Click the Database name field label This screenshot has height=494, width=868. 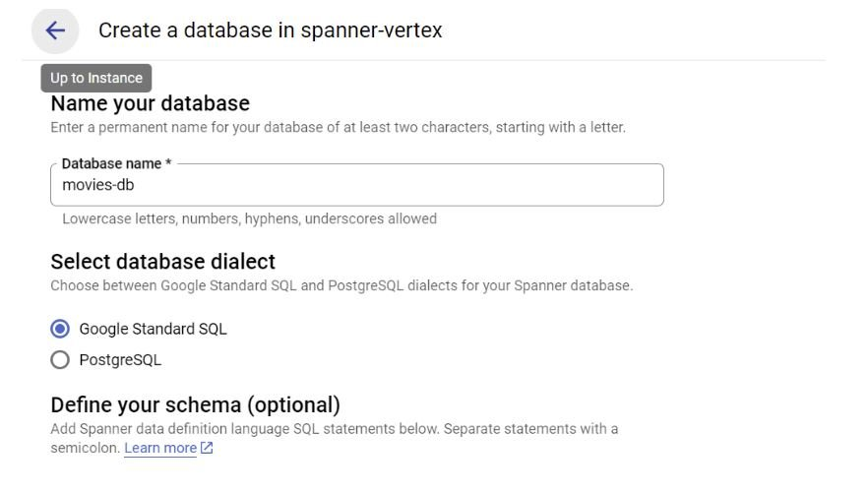(111, 163)
